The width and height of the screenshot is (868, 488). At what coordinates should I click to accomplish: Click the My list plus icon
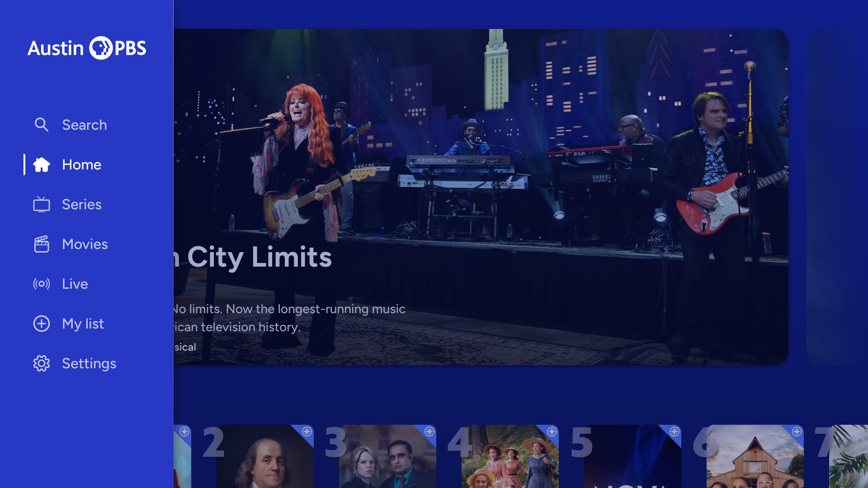coord(42,324)
